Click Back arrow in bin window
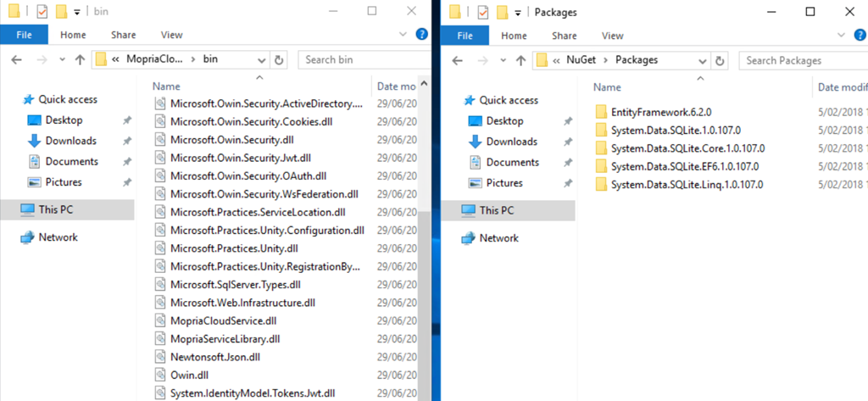The height and width of the screenshot is (401, 868). tap(17, 59)
